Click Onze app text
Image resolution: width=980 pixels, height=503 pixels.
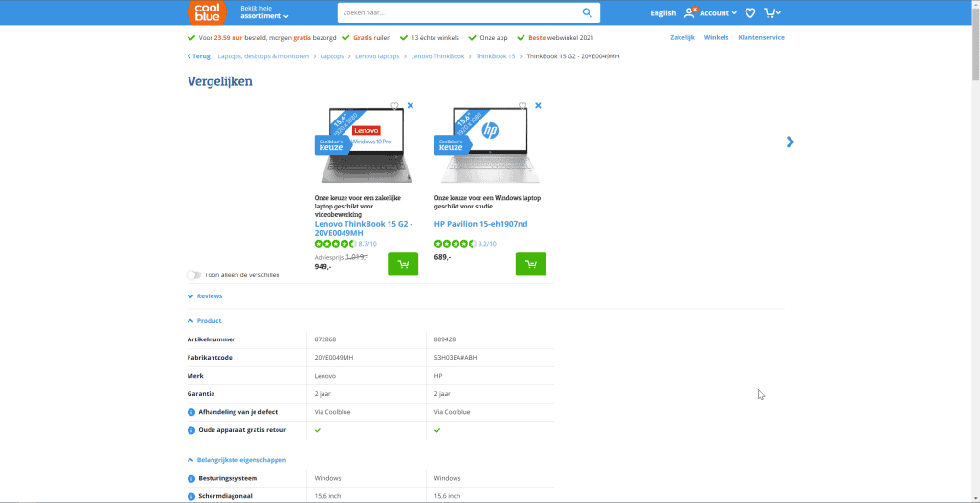point(494,37)
